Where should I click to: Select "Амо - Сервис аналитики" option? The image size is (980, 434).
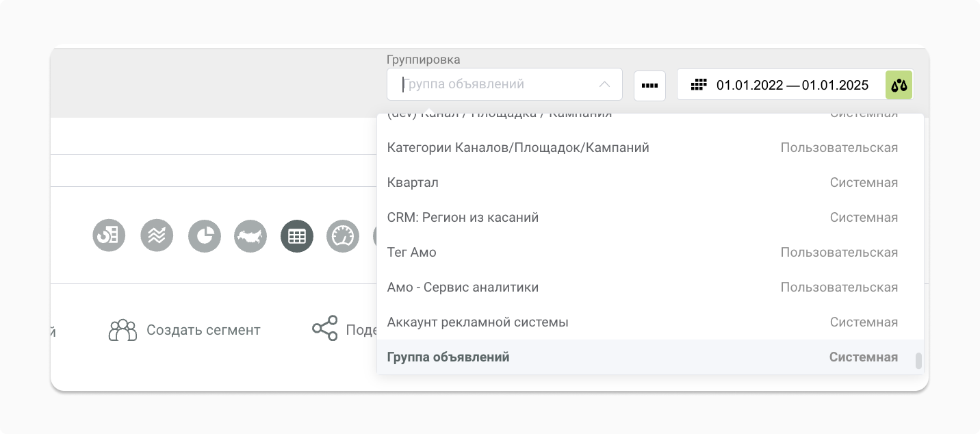(463, 288)
